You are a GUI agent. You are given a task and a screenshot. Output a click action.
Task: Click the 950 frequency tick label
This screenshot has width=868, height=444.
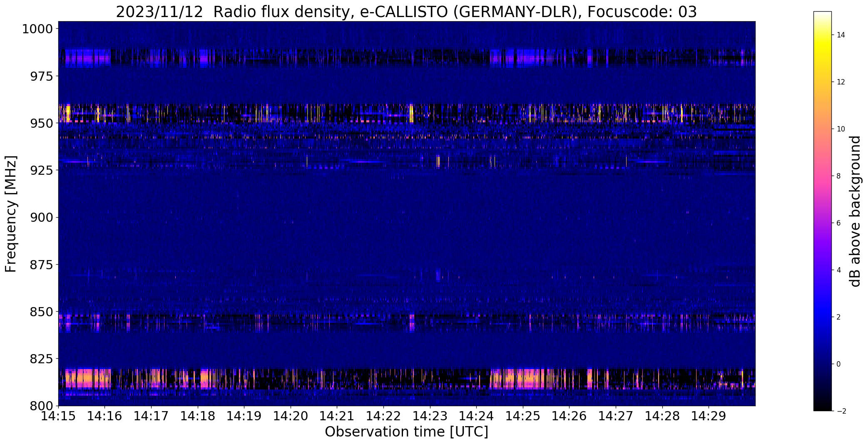click(42, 124)
